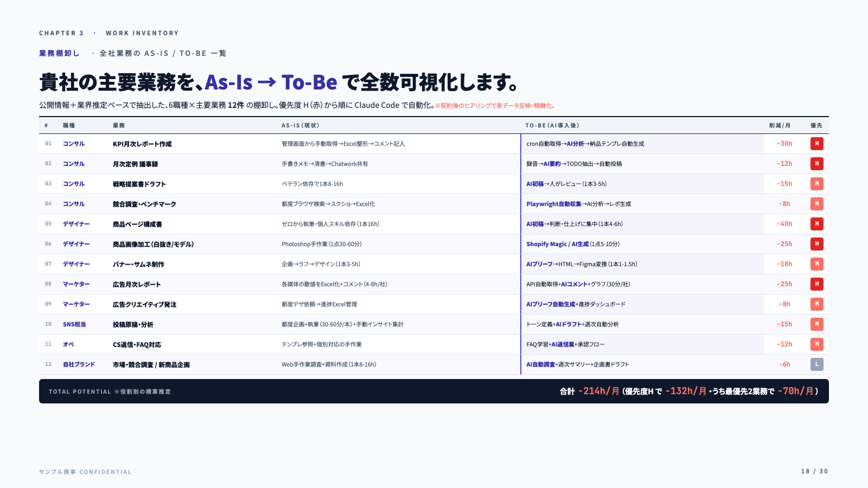The height and width of the screenshot is (488, 868).
Task: Toggle the H badge for 月次定例 議事録
Action: [x=817, y=164]
